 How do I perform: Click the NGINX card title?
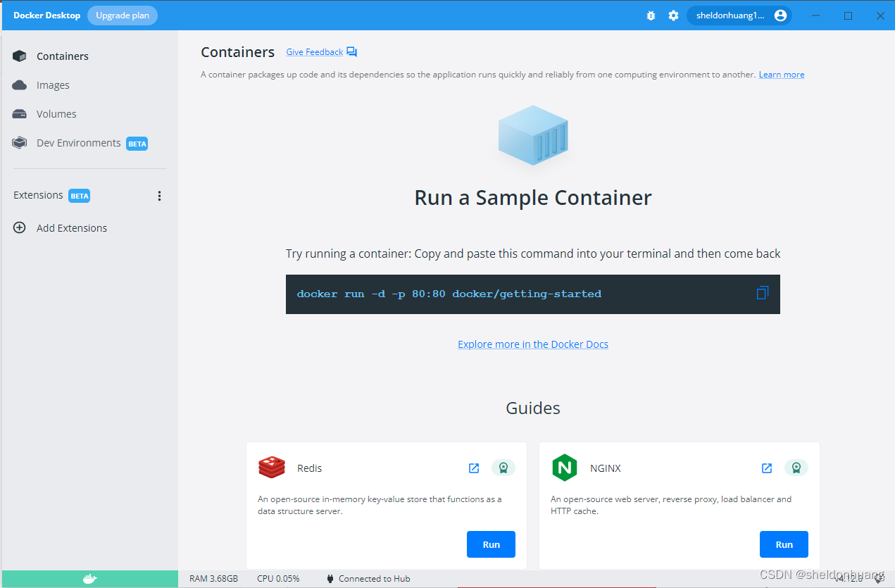[606, 468]
